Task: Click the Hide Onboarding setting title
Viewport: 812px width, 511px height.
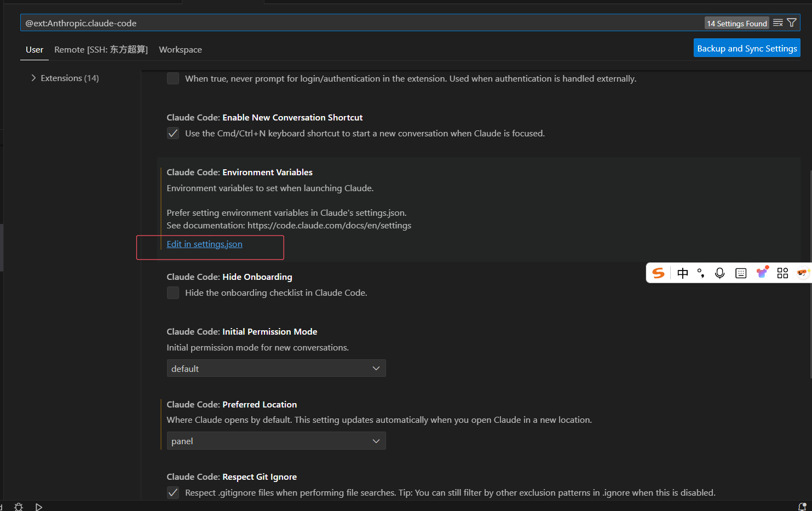Action: (x=229, y=277)
